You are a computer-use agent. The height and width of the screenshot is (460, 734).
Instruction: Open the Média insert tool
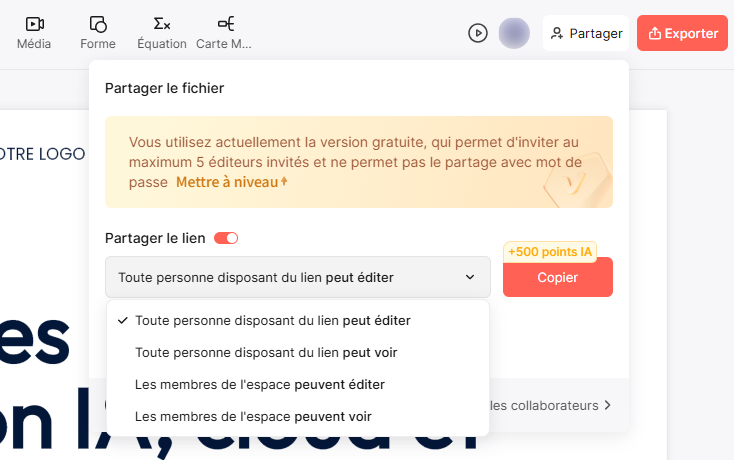point(34,33)
